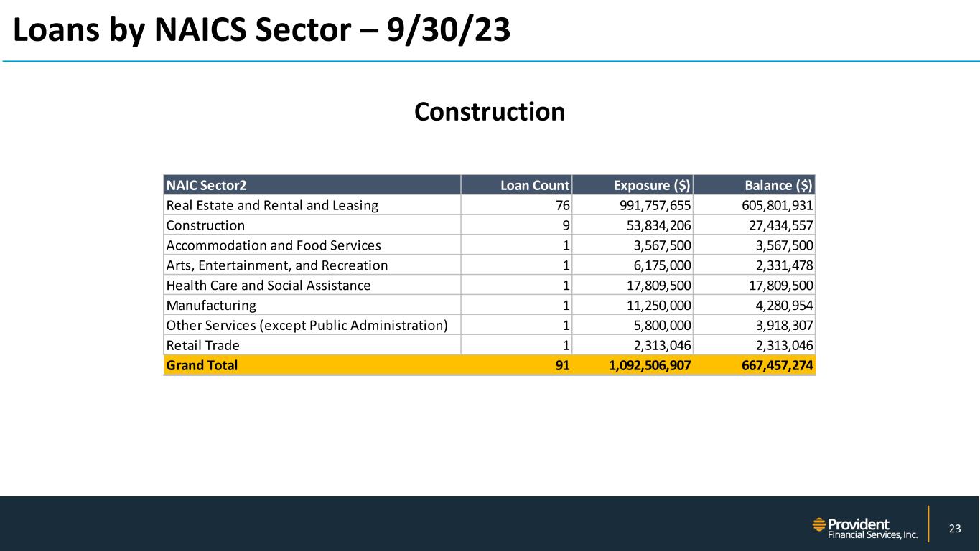Viewport: 980px width, 551px height.
Task: Select the grand total exposure value 1,092,506,907
Action: click(x=640, y=365)
